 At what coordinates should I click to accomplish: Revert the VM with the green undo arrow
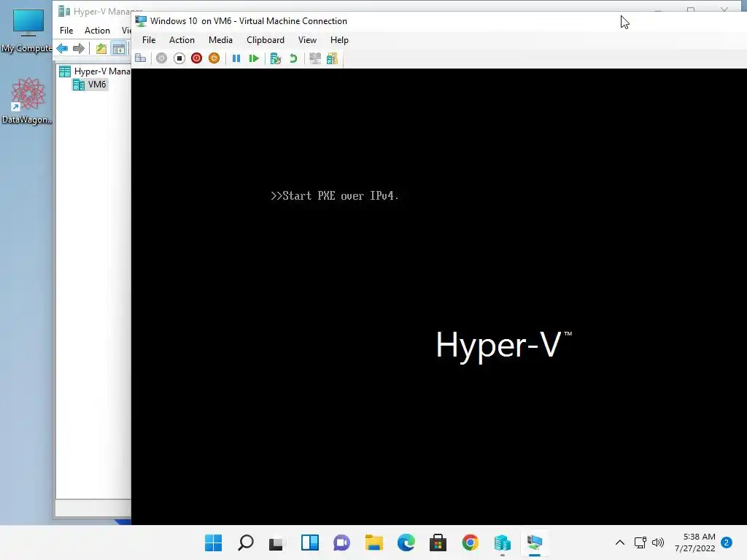click(x=293, y=58)
